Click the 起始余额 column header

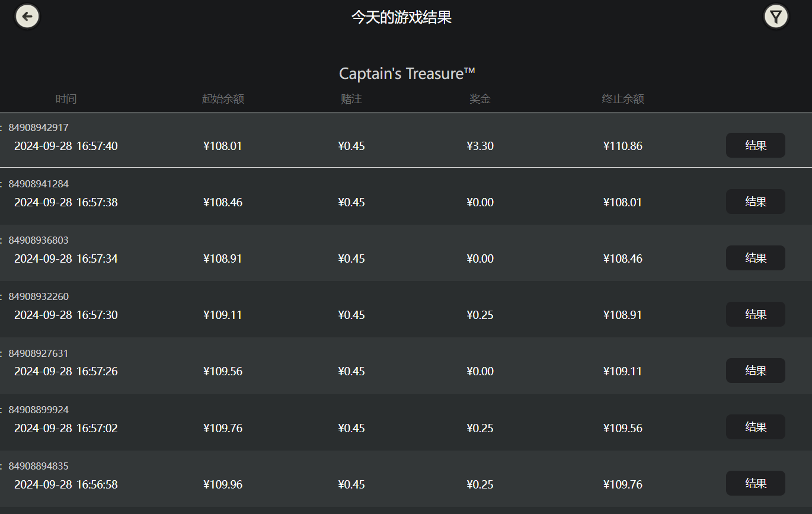(x=223, y=99)
